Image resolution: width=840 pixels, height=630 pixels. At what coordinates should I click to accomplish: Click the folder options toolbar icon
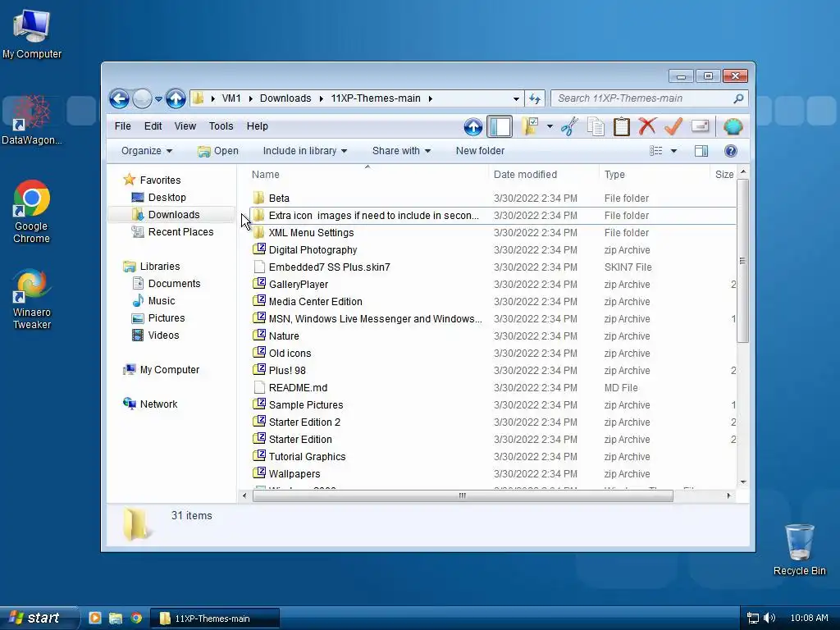click(x=530, y=126)
